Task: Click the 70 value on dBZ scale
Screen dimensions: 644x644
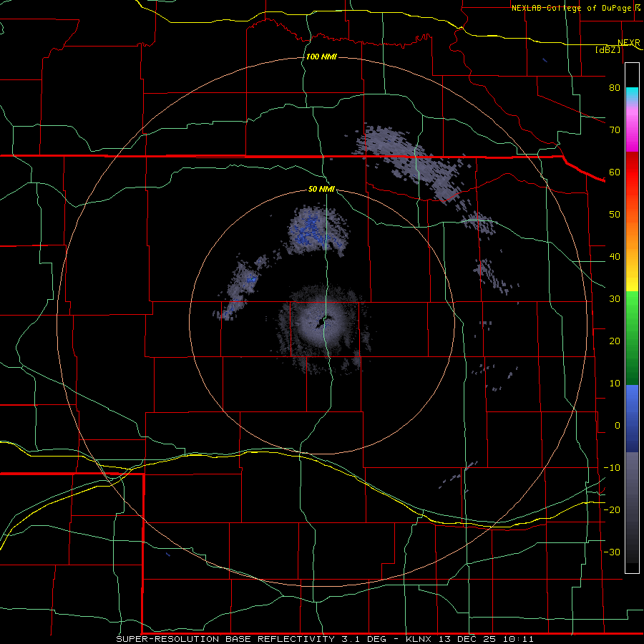Action: tap(615, 130)
